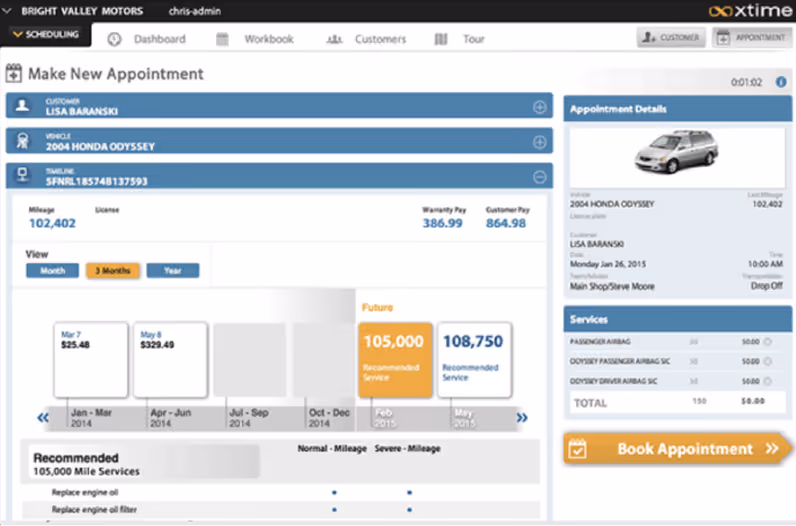
Task: Click the 10:00 AM appointment time
Action: coord(765,264)
